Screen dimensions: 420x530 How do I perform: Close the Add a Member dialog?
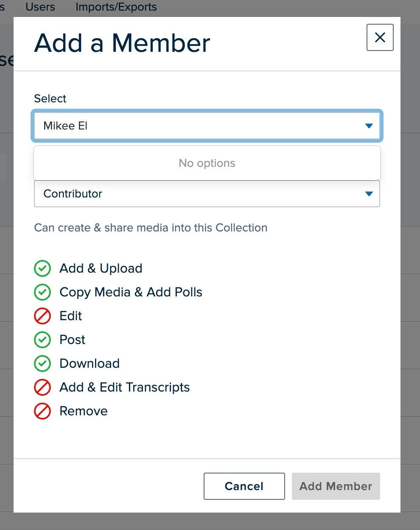[x=380, y=37]
